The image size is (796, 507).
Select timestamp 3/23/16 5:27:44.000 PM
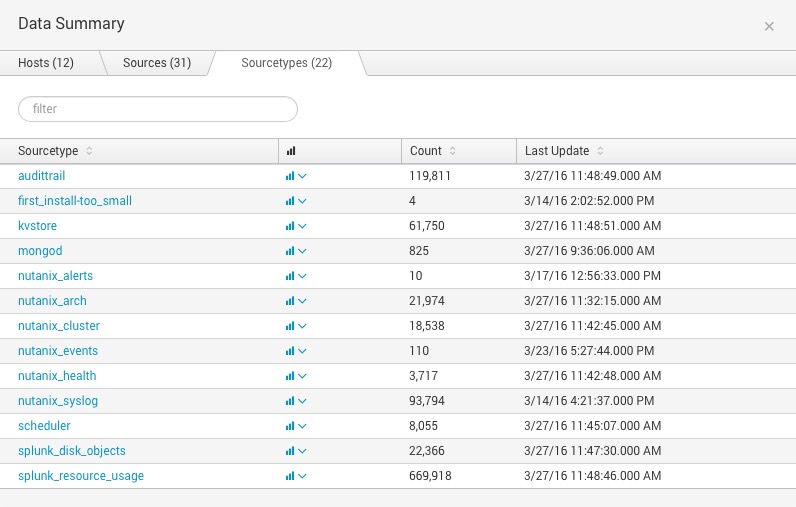(x=589, y=351)
